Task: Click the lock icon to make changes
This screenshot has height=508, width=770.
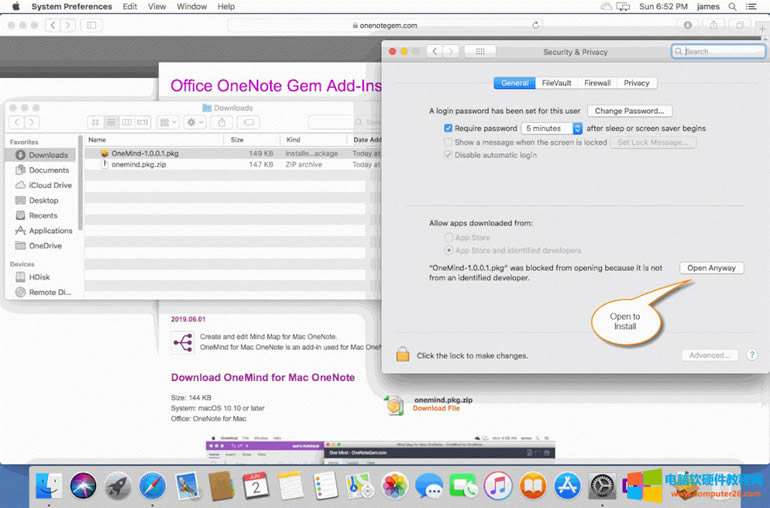Action: pos(402,355)
